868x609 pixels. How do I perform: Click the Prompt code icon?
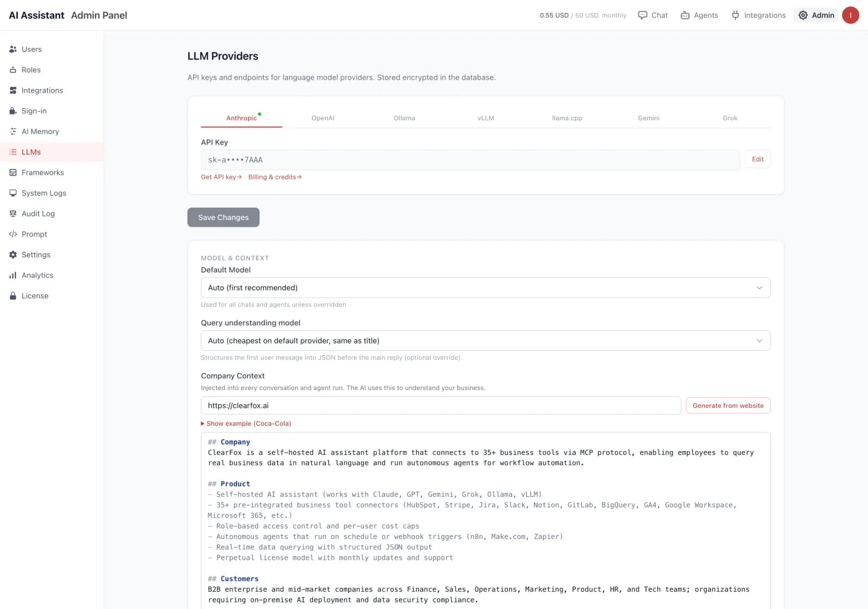[x=13, y=234]
